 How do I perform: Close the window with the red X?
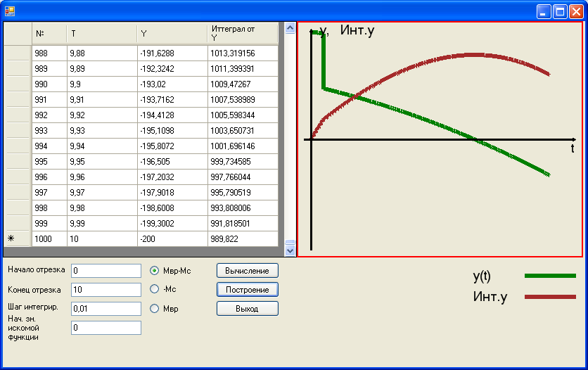coord(576,12)
